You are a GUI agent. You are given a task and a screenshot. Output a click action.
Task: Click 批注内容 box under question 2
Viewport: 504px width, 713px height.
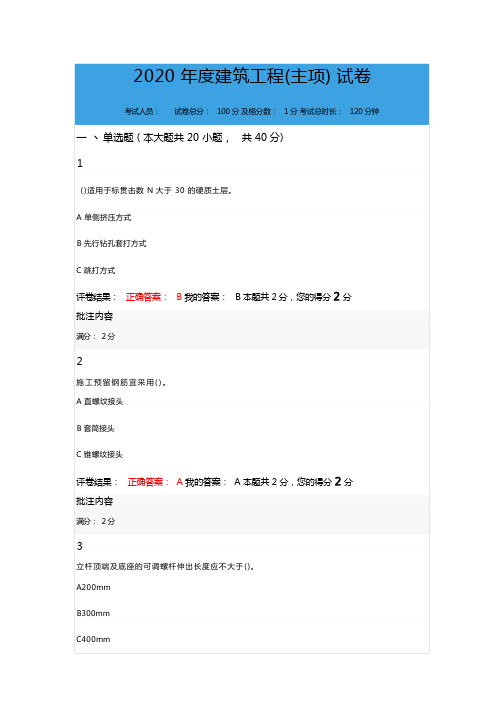tap(252, 515)
